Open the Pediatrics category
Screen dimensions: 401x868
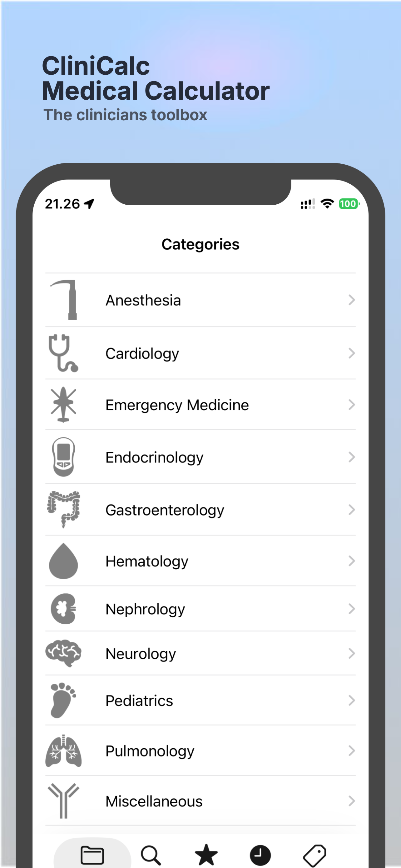click(200, 700)
